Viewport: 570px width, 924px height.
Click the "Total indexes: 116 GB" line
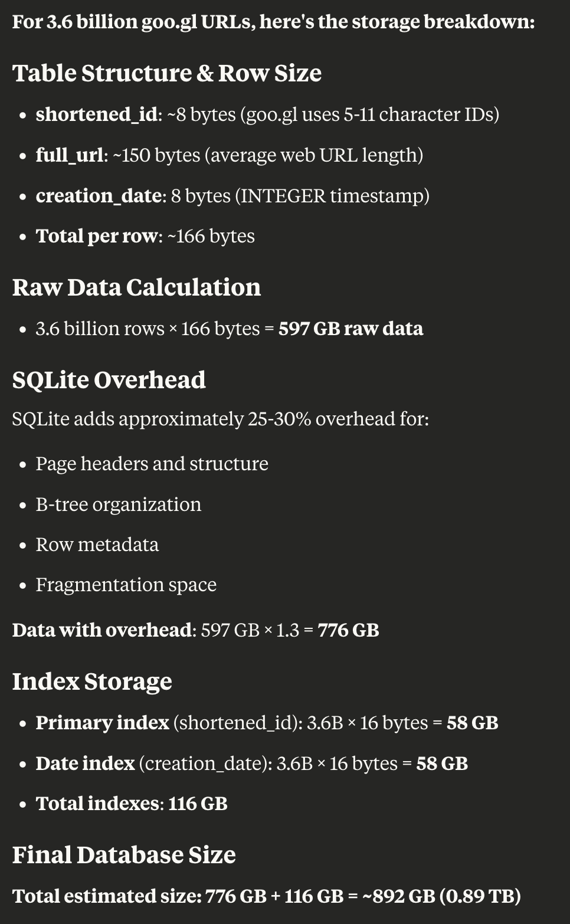pos(131,804)
